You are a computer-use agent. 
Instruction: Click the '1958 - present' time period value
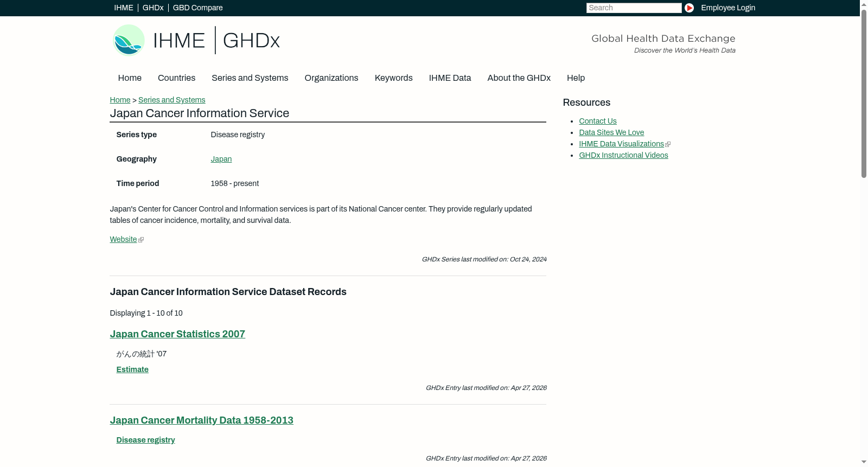[235, 184]
